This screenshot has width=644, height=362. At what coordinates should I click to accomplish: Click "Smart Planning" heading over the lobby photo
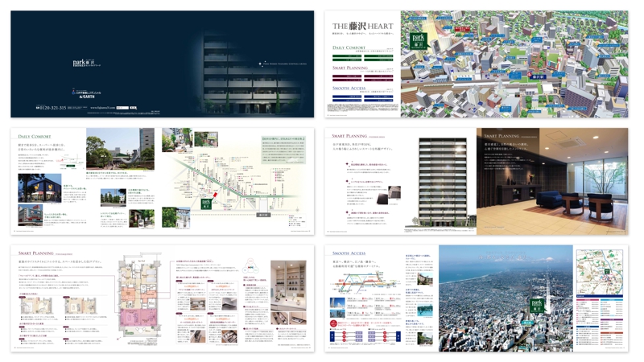click(x=502, y=135)
